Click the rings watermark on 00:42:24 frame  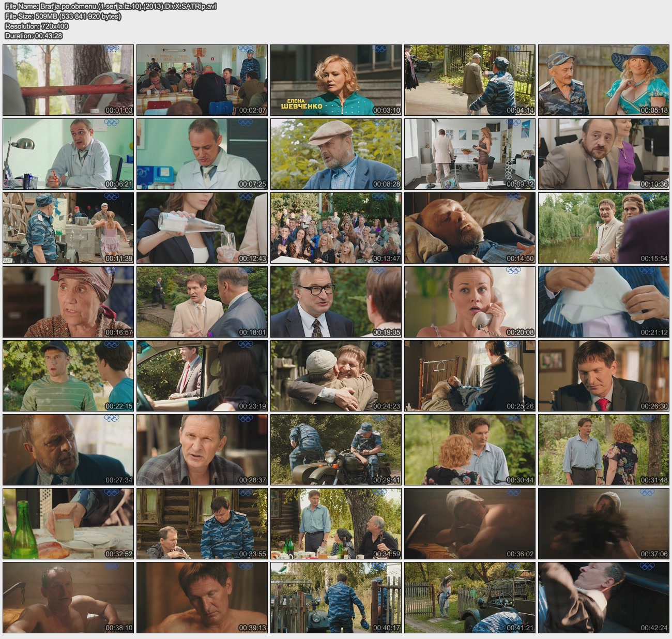[647, 566]
